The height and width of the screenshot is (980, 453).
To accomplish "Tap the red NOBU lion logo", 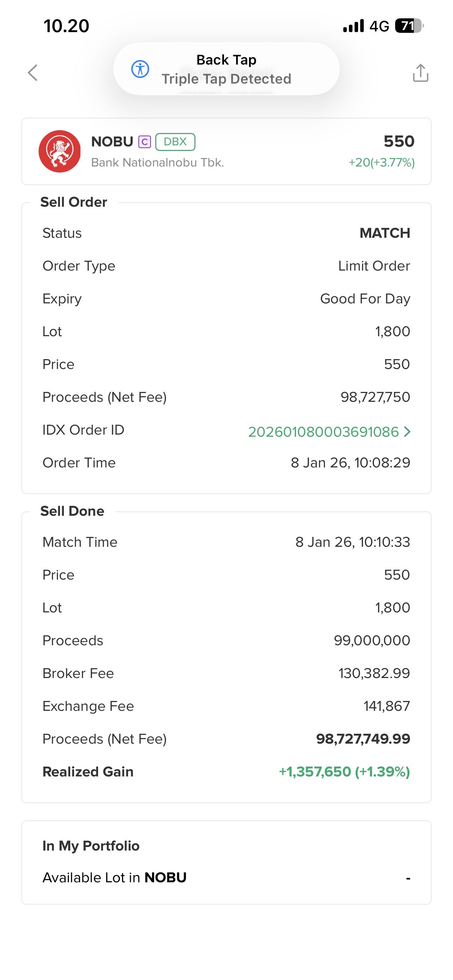I will (x=59, y=151).
